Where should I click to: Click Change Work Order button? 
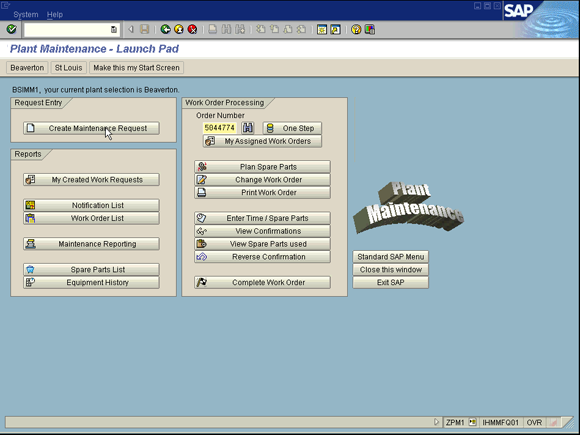[262, 179]
